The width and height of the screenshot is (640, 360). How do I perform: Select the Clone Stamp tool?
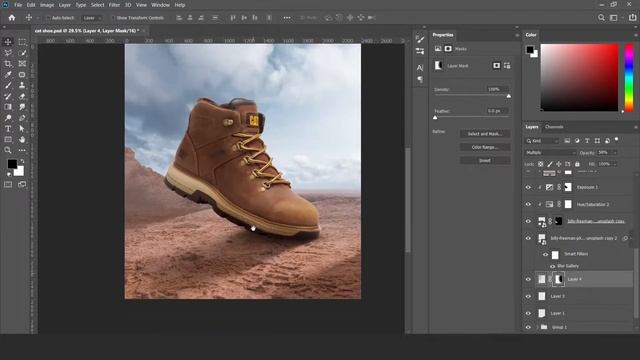click(x=22, y=85)
